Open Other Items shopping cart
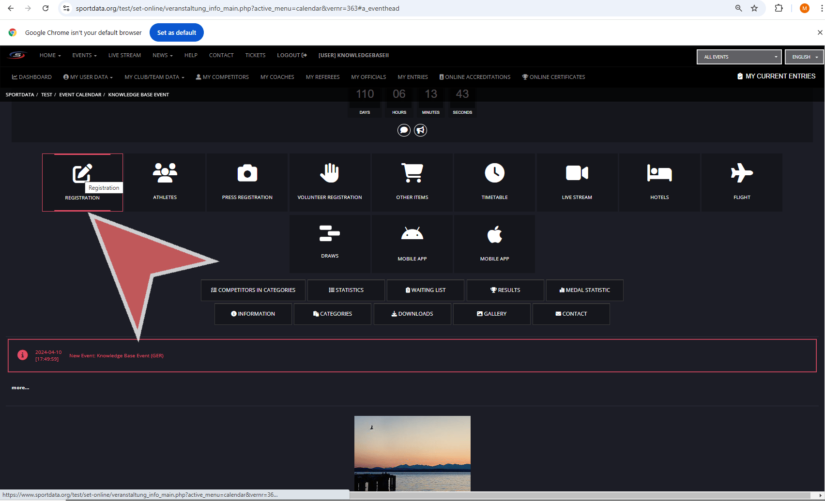This screenshot has width=825, height=504. [412, 173]
